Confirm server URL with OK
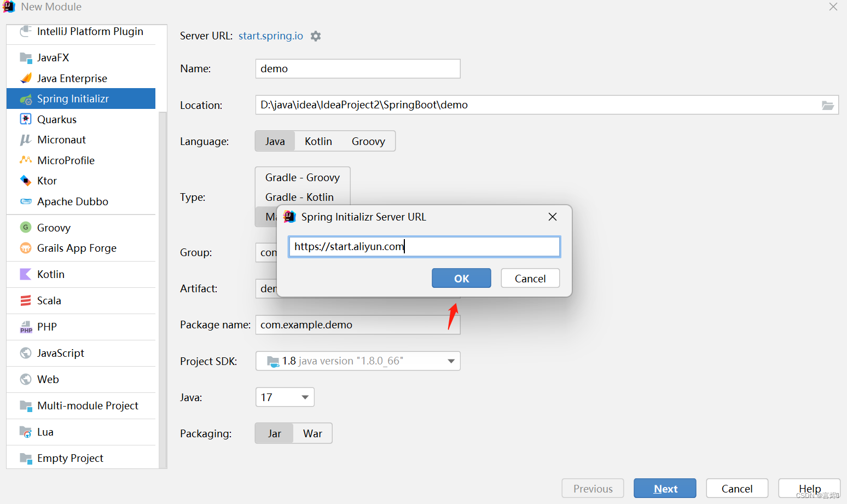 pyautogui.click(x=461, y=278)
